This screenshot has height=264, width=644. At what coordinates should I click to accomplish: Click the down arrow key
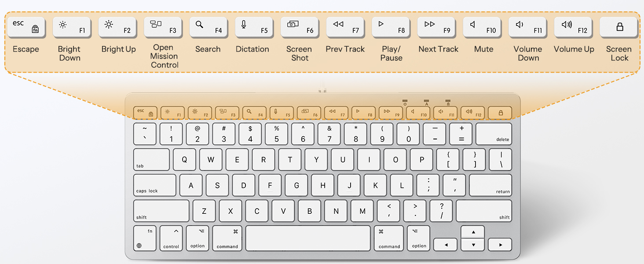[x=473, y=245]
